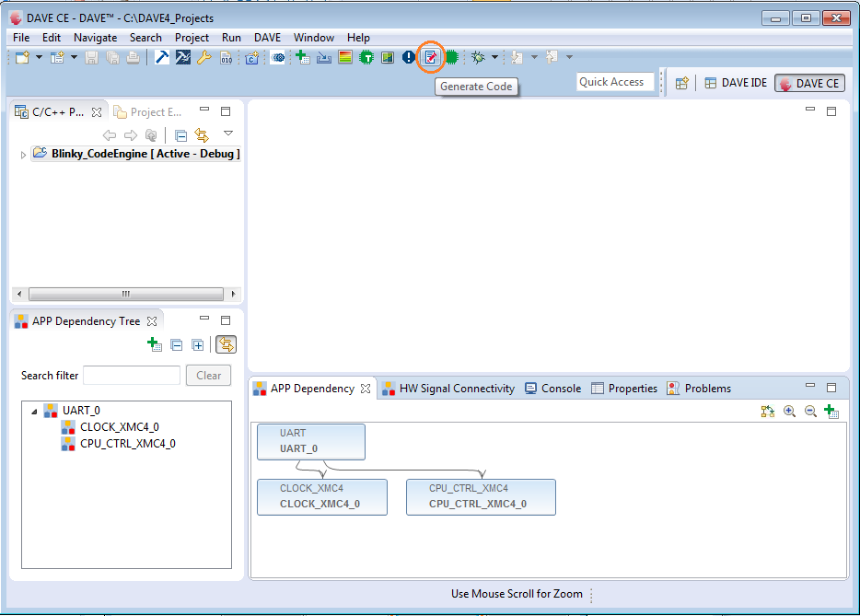The height and width of the screenshot is (616, 860).
Task: Select Blinky_CodeEngine project in tree
Action: (x=136, y=154)
